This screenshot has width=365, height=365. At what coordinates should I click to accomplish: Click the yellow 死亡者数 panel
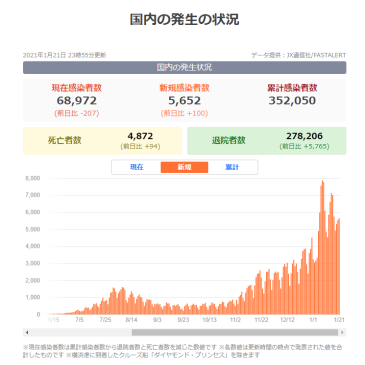(x=103, y=141)
